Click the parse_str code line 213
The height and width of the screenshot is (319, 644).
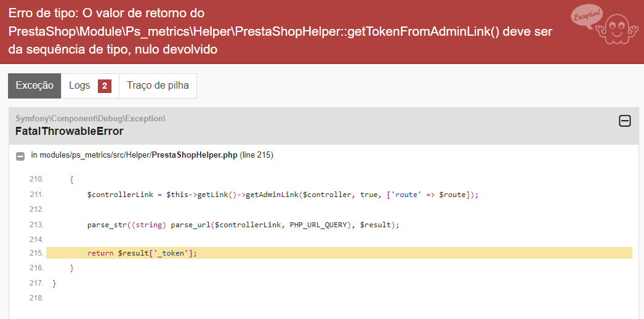[243, 225]
